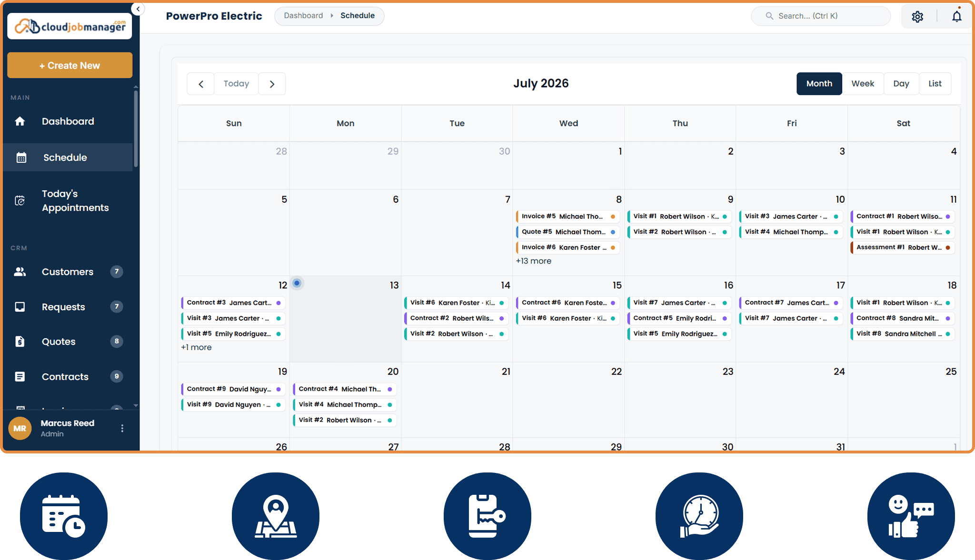Go to next month arrow
The width and height of the screenshot is (975, 560).
click(x=272, y=84)
